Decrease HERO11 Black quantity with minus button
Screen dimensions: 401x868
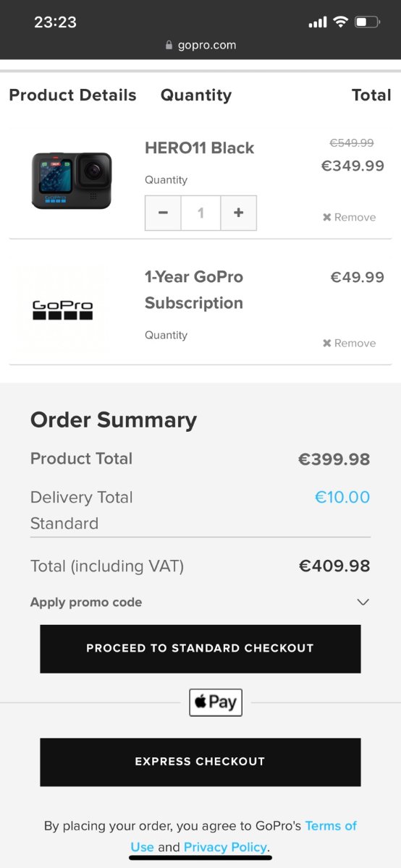pyautogui.click(x=163, y=213)
